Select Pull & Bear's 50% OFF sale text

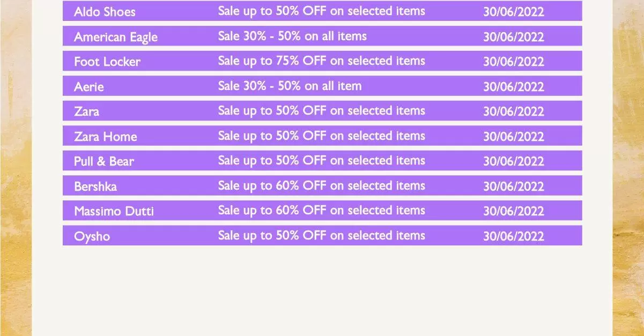tap(321, 161)
